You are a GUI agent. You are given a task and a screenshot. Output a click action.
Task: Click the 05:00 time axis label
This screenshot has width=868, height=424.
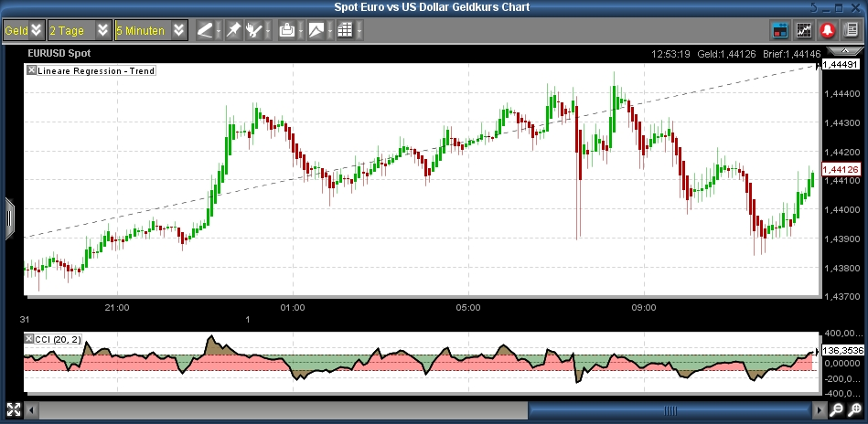tap(468, 307)
